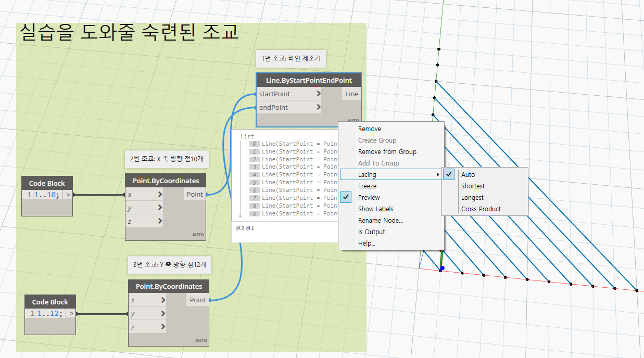
Task: Click the endPoint port label
Action: [273, 107]
